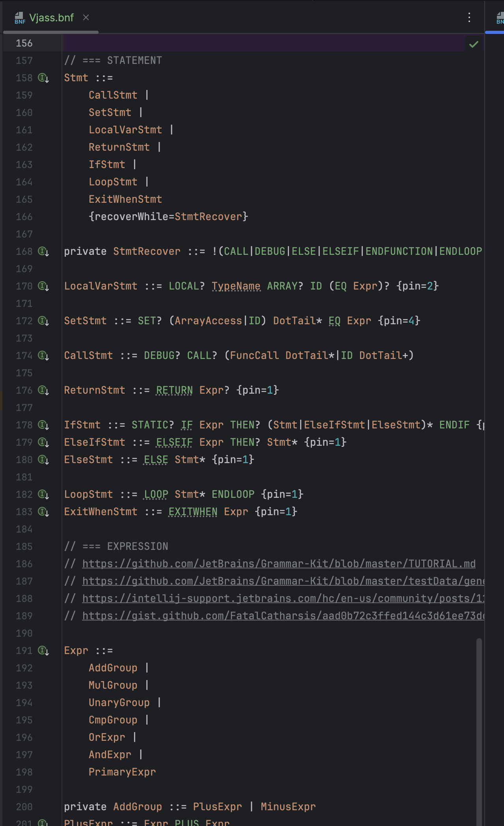Click the gutter icon for the LoopStmt rule
Screen dimensions: 504x826
click(43, 494)
